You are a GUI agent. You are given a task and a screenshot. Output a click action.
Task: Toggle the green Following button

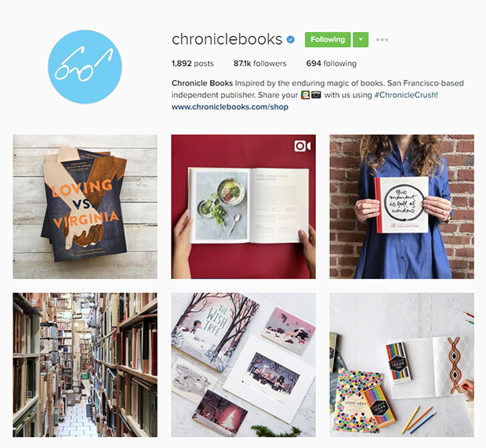tap(328, 40)
